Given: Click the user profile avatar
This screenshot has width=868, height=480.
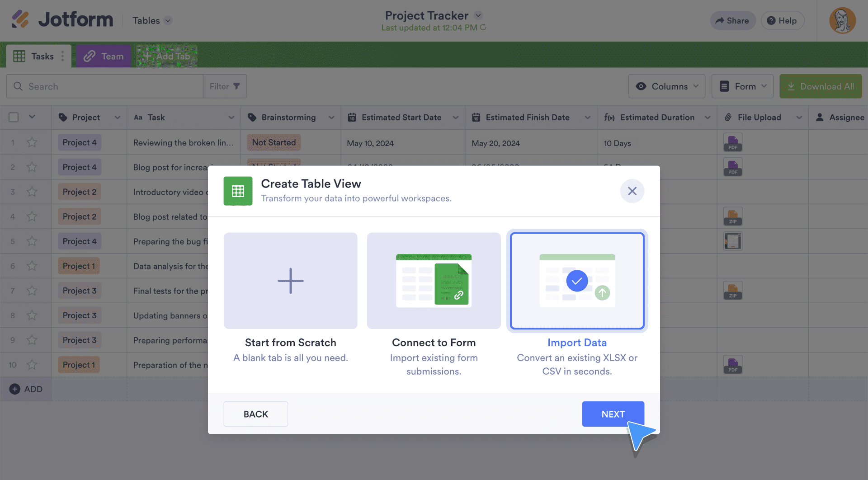Looking at the screenshot, I should click(x=842, y=21).
